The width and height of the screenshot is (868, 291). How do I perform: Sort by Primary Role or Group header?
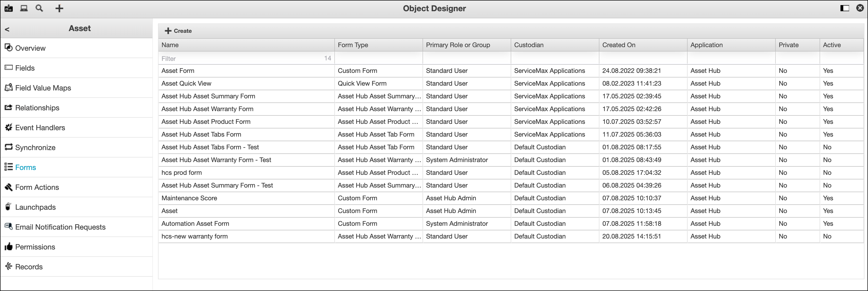[x=467, y=45]
